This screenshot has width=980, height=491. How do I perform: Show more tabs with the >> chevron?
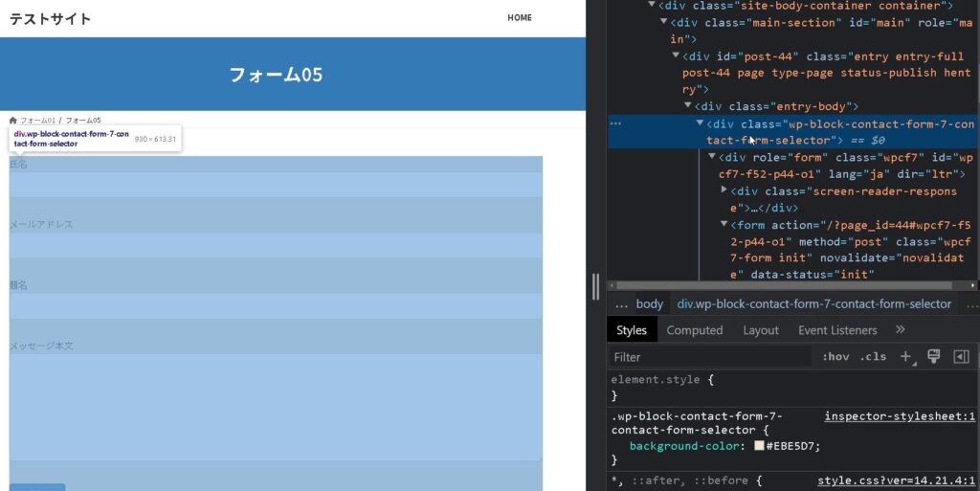click(900, 329)
